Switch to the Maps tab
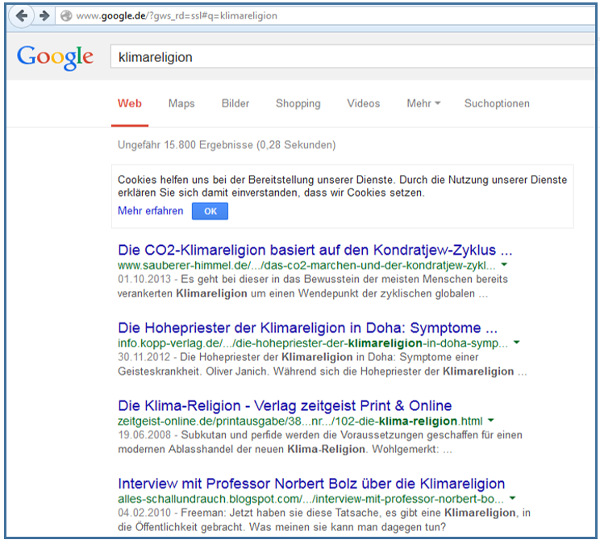This screenshot has width=600, height=544. [x=181, y=104]
